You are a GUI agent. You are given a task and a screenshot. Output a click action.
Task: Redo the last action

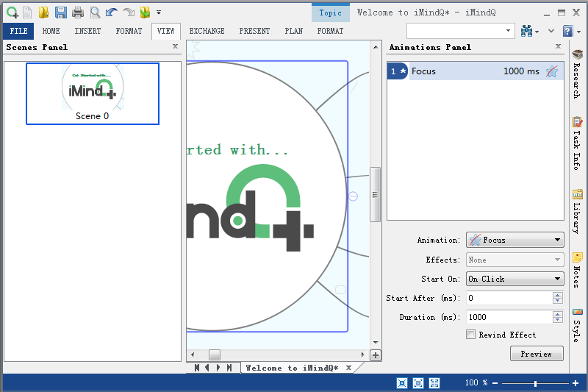[129, 13]
